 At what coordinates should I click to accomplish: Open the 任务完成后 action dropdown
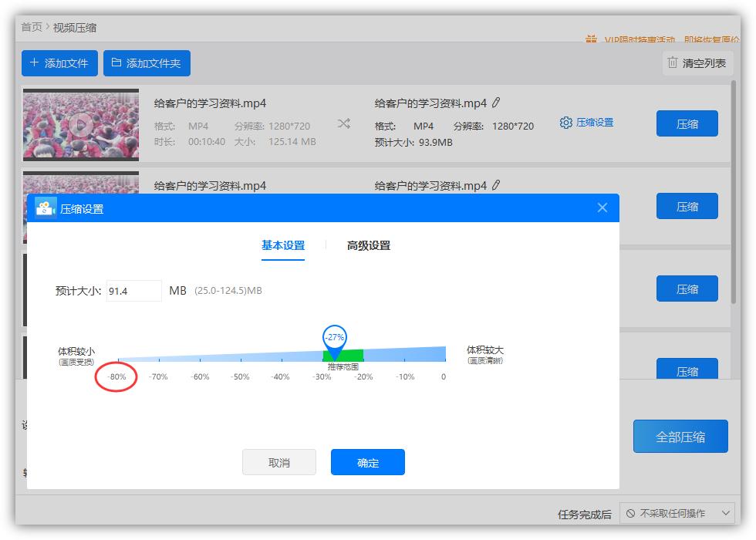coord(677,513)
